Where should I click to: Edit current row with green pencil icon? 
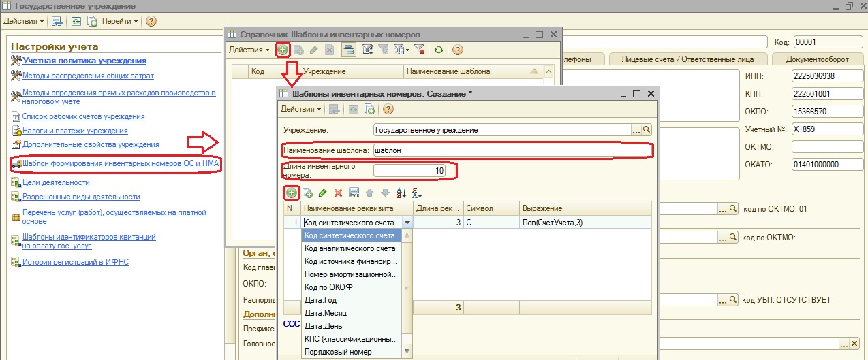tap(322, 193)
